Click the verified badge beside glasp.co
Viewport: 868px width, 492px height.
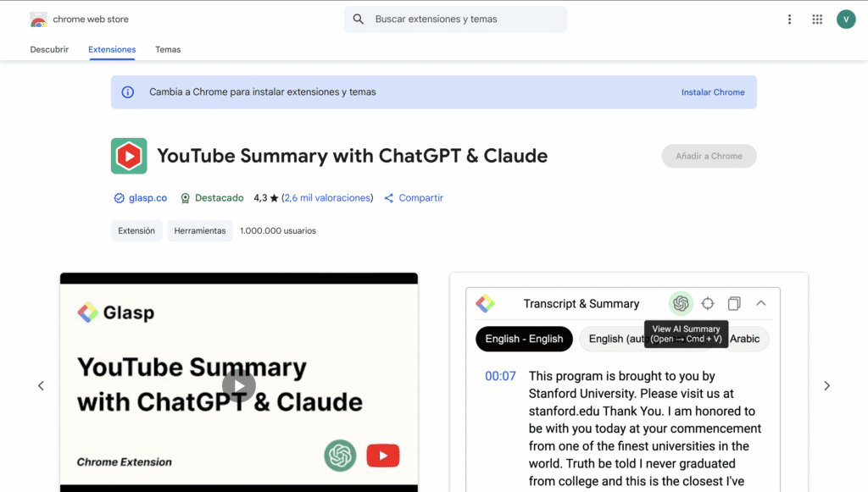tap(119, 198)
